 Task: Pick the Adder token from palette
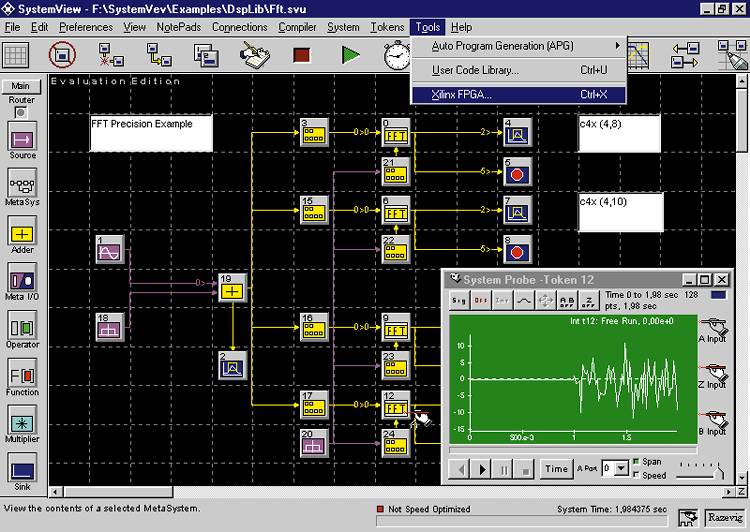pos(22,233)
